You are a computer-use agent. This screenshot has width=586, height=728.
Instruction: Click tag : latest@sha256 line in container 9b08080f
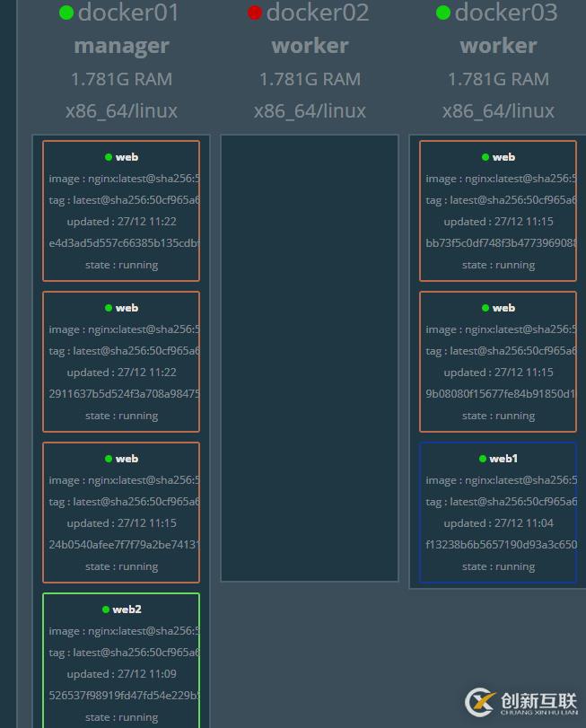(x=501, y=352)
